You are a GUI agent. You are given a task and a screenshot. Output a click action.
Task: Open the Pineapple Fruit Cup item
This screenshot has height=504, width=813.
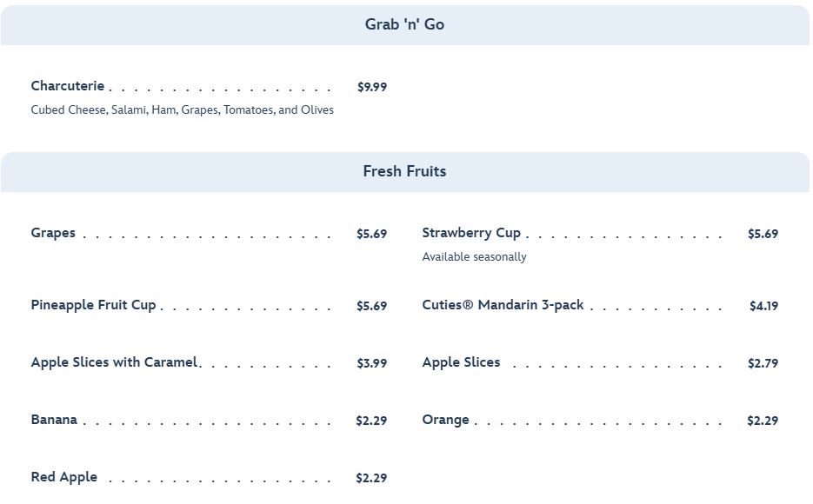pos(93,305)
